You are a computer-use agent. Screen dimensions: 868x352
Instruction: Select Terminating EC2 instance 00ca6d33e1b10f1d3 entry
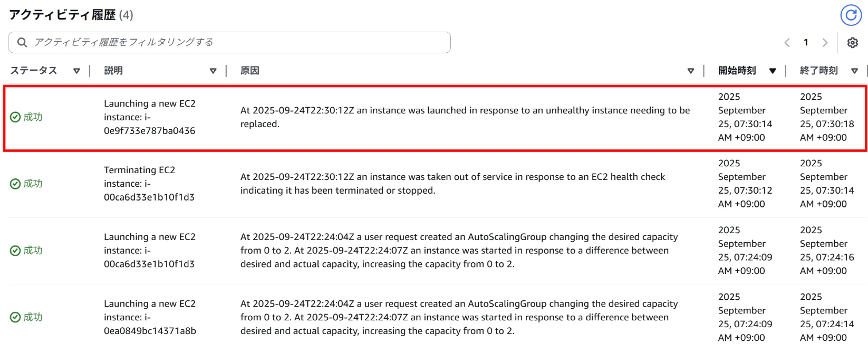point(149,184)
